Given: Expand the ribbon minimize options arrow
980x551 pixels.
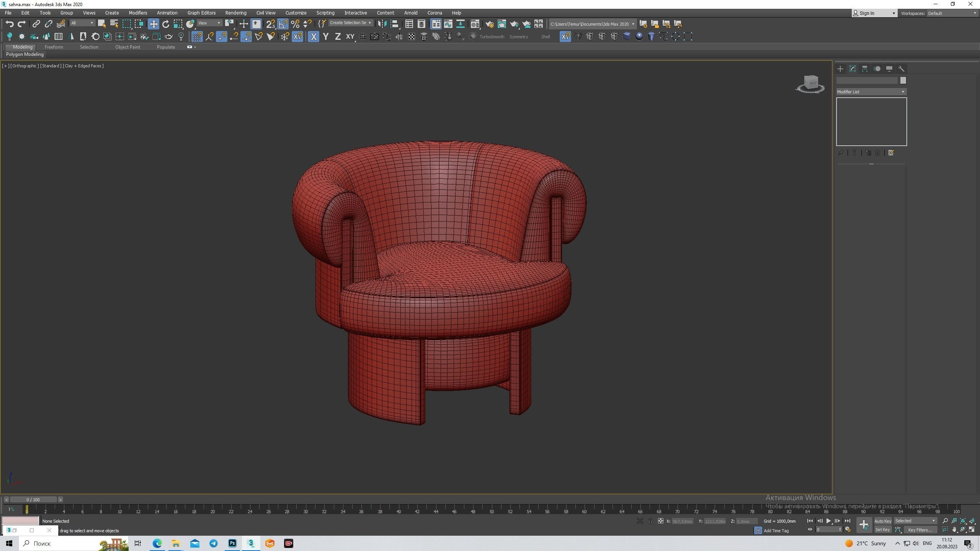Looking at the screenshot, I should click(x=195, y=47).
